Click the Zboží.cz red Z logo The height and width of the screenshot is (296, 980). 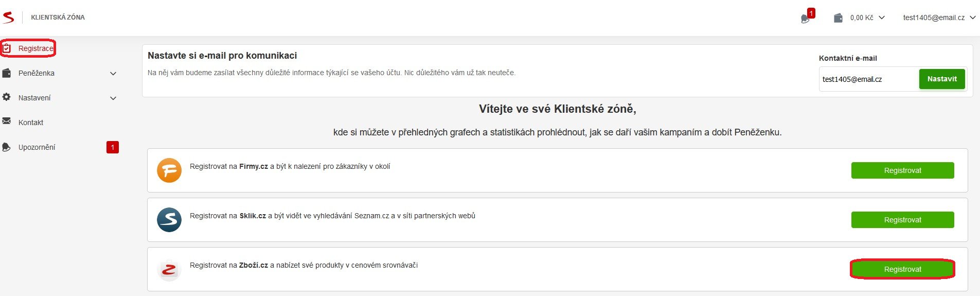(x=169, y=269)
